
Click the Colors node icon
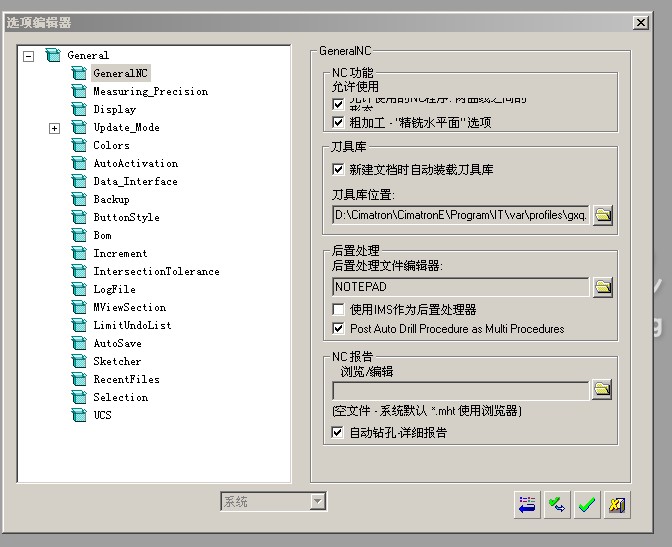[x=79, y=145]
